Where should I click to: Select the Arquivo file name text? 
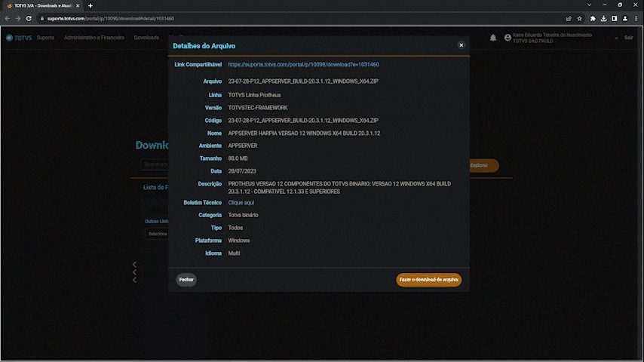(303, 81)
